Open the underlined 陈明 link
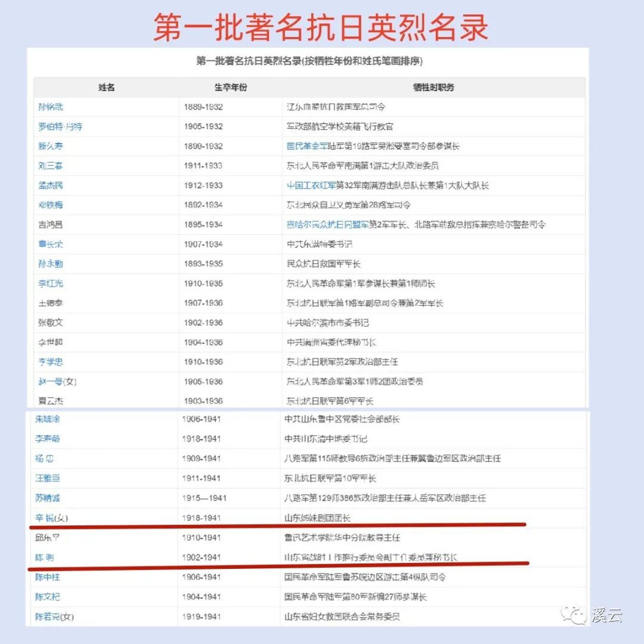644x644 pixels. click(x=46, y=557)
